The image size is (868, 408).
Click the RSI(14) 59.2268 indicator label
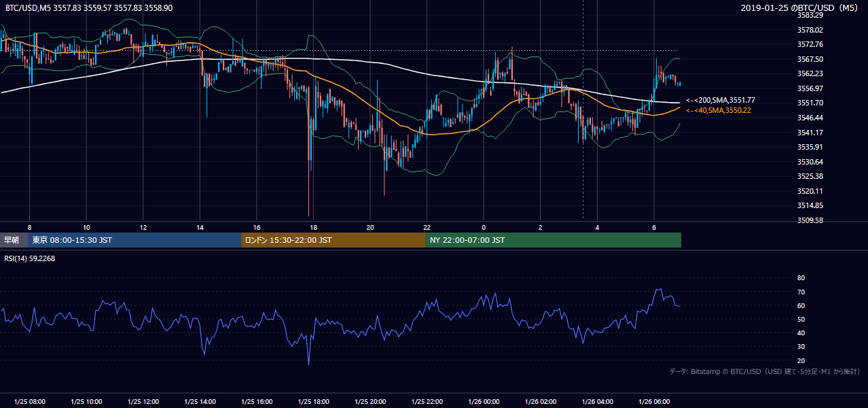pos(30,258)
